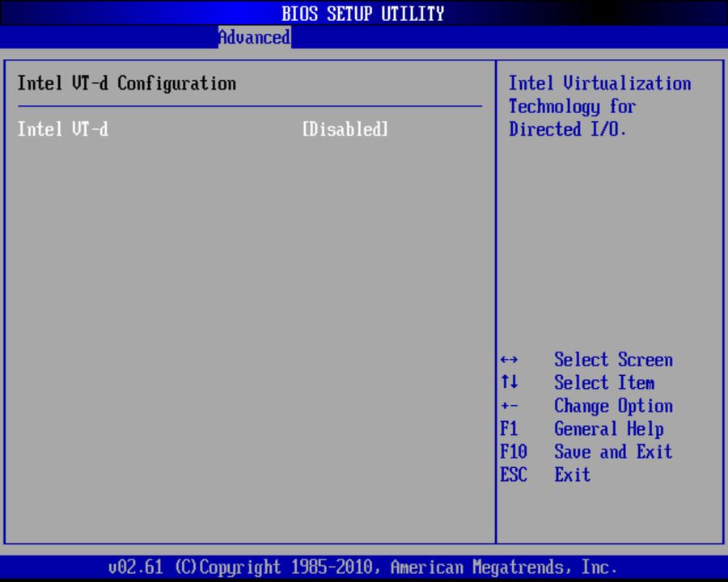Click the Intel Virtualization Technology help text

coord(600,106)
